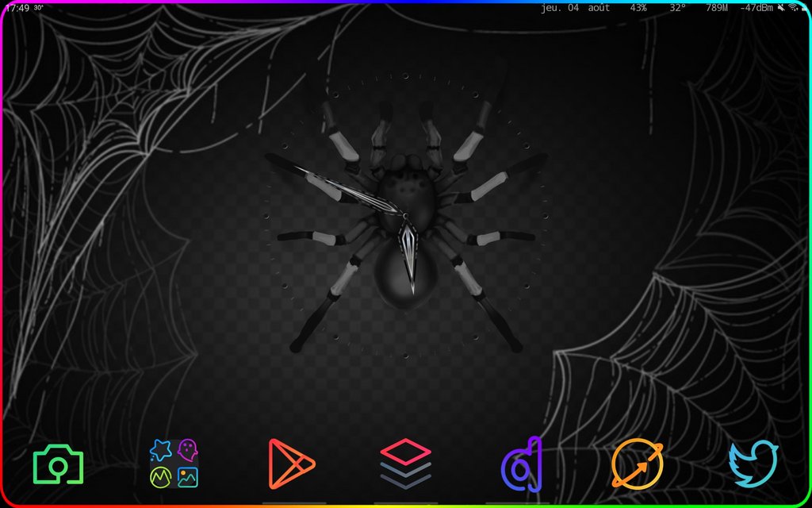
Task: Tap the 32° temperature reading
Action: tap(677, 8)
